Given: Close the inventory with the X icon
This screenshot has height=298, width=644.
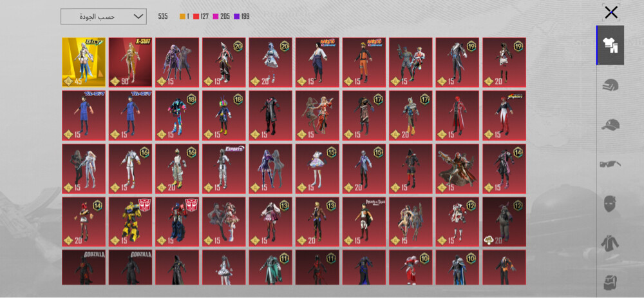Looking at the screenshot, I should pyautogui.click(x=611, y=12).
